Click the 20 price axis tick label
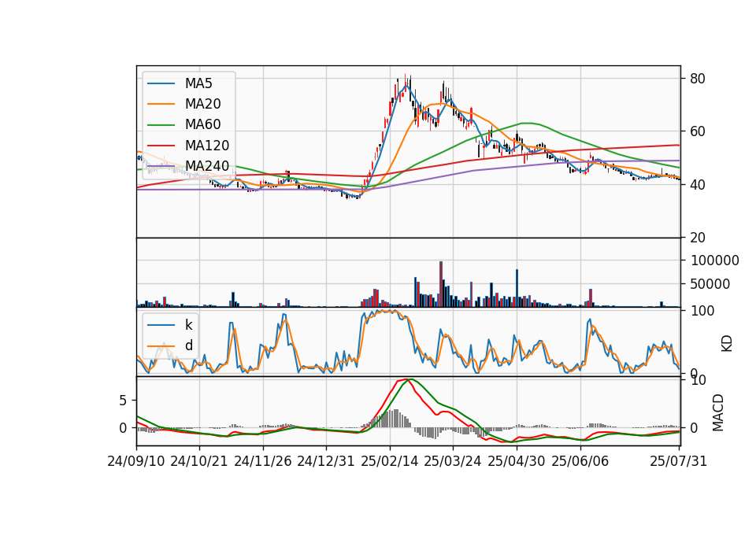 [698, 238]
